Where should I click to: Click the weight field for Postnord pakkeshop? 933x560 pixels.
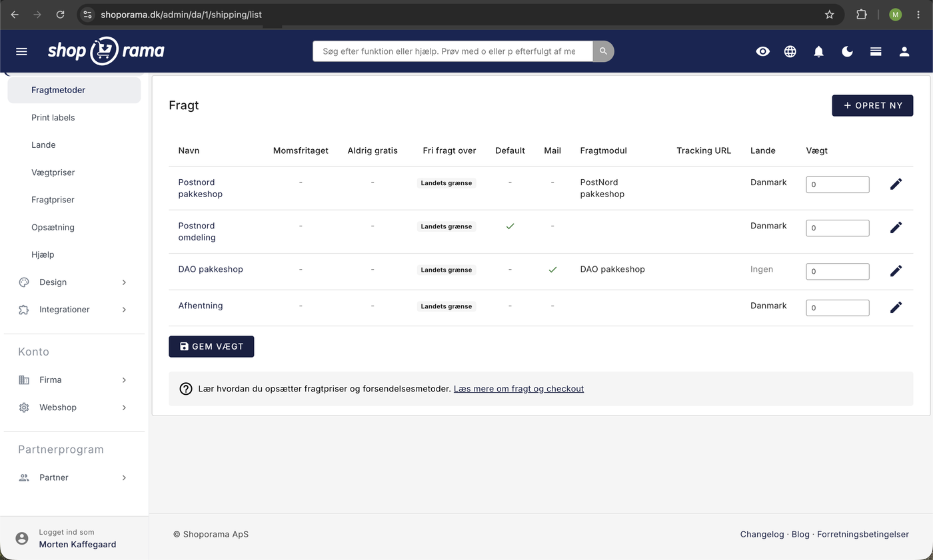coord(838,184)
